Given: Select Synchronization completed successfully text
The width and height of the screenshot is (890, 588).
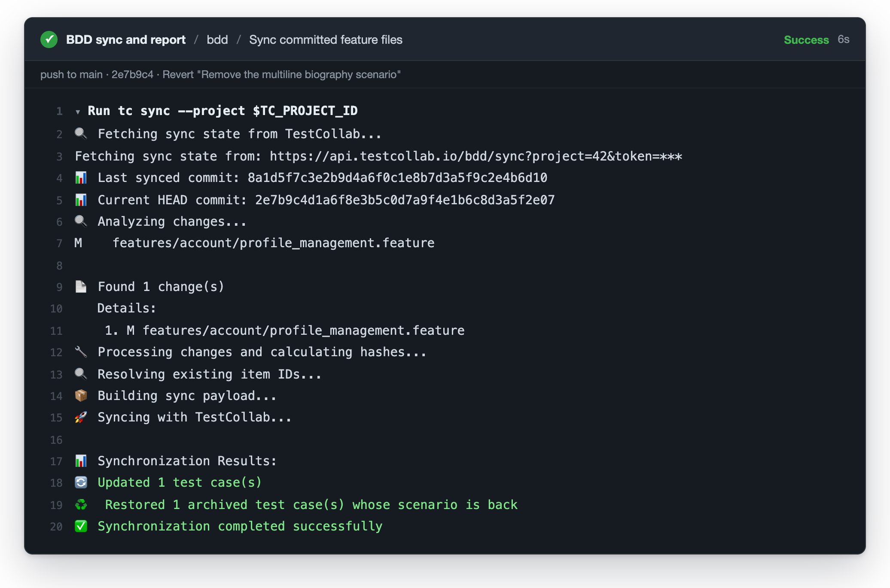Looking at the screenshot, I should [x=240, y=526].
